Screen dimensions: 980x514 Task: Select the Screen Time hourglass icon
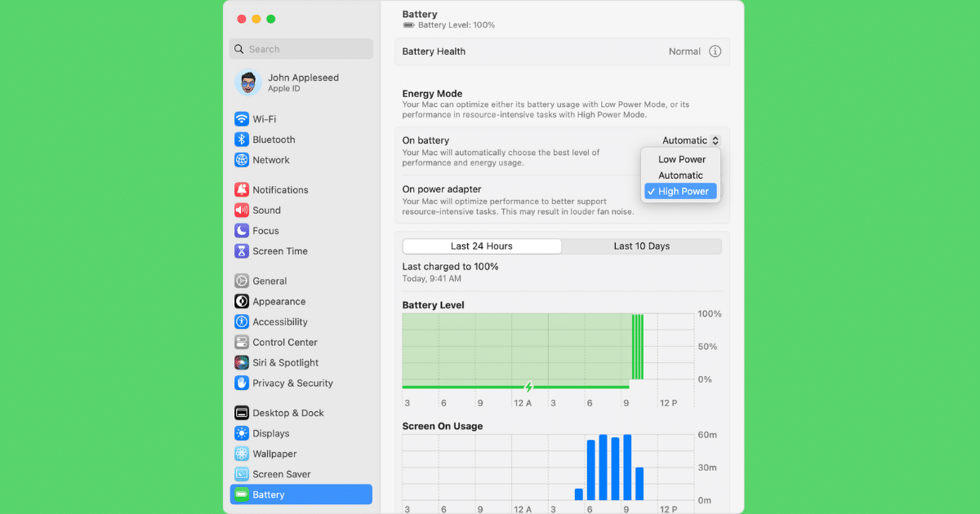pos(242,251)
